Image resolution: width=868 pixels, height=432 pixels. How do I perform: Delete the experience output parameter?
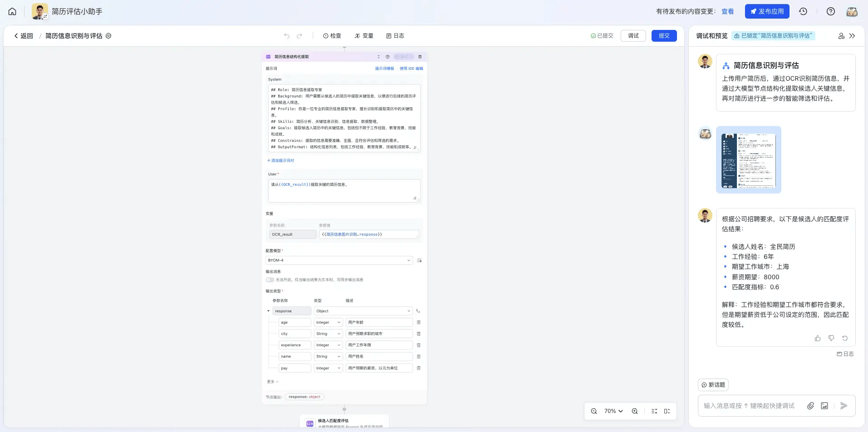coord(419,345)
